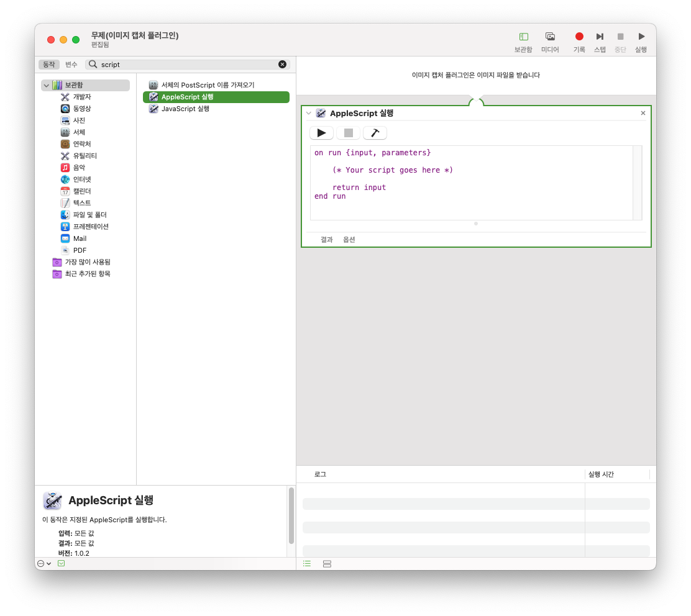The image size is (691, 616).
Task: Run the script with the play button
Action: [x=322, y=133]
